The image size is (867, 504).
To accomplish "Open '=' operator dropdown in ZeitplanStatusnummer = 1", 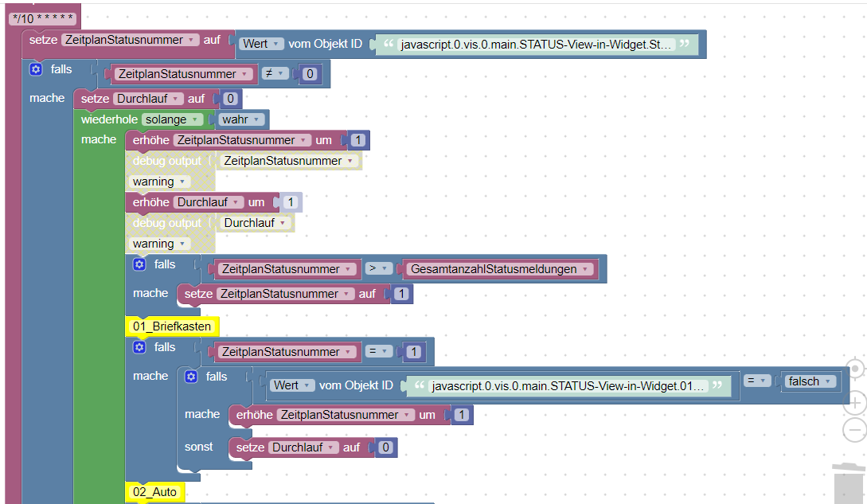I will [379, 351].
